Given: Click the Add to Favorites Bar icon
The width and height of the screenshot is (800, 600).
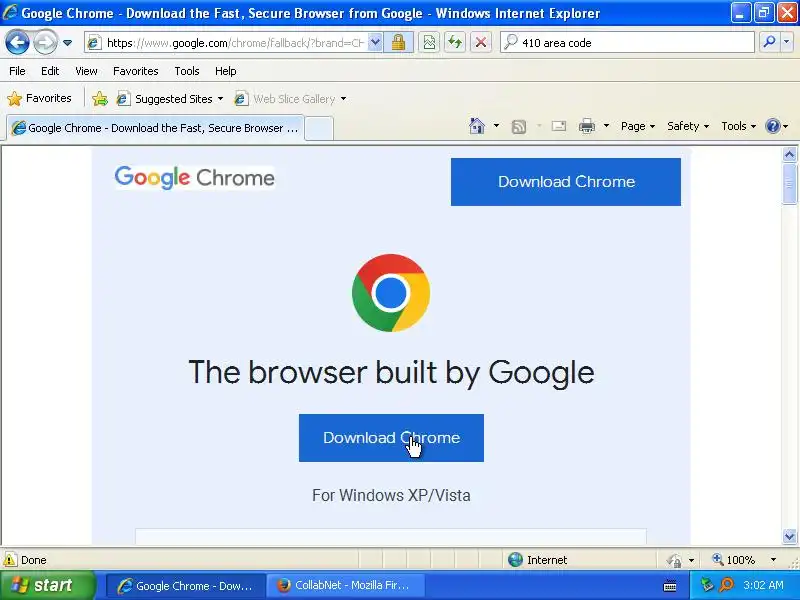Looking at the screenshot, I should pos(100,98).
